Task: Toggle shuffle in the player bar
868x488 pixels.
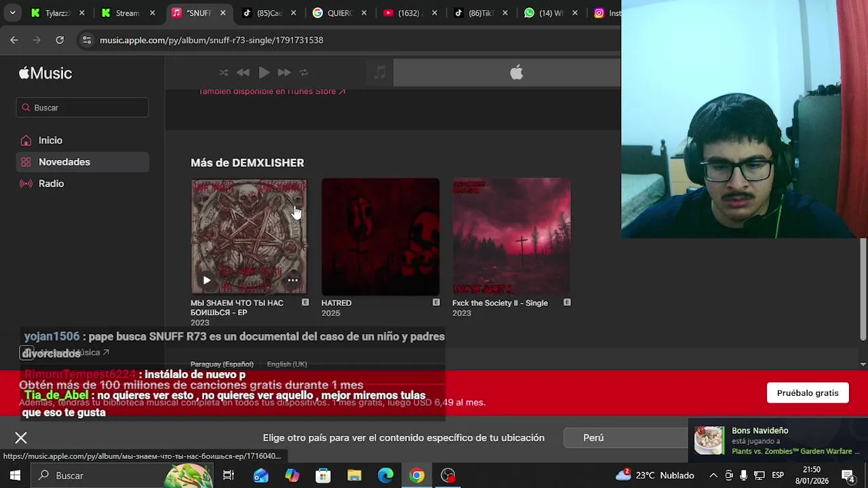Action: pos(223,73)
